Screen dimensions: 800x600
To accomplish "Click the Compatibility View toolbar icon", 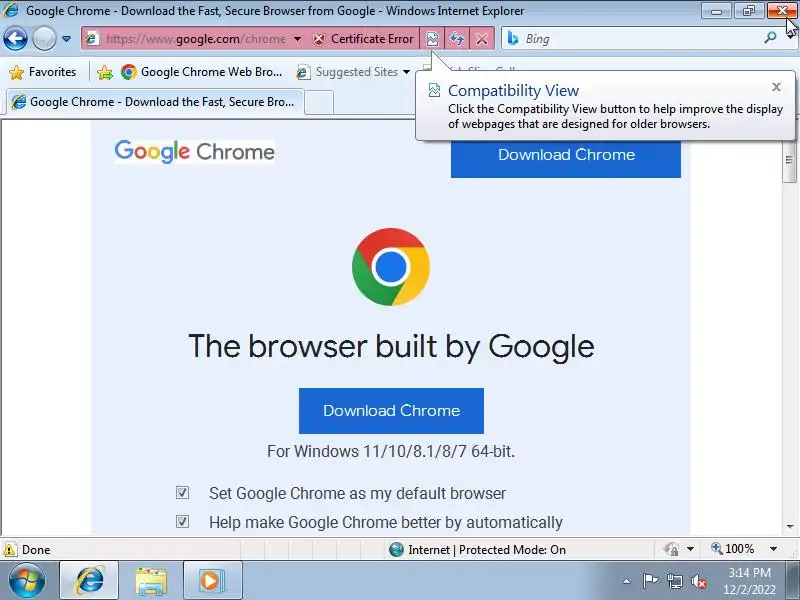I will tap(432, 39).
